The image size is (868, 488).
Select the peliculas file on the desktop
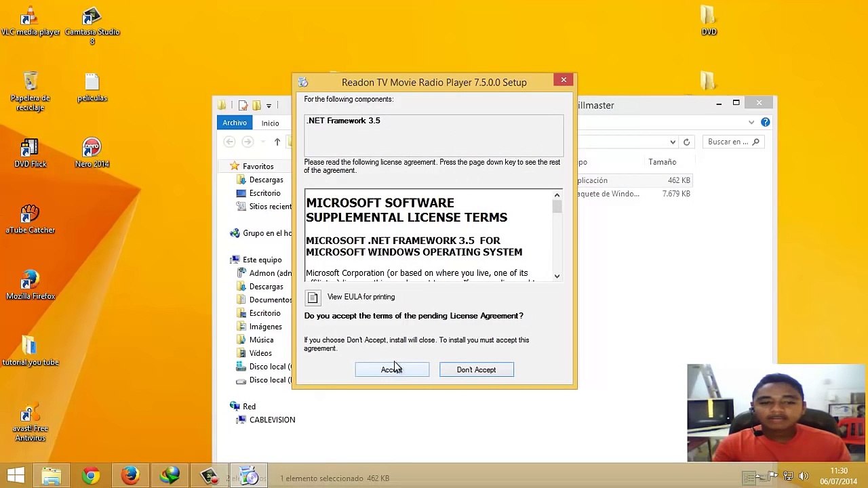(x=92, y=87)
